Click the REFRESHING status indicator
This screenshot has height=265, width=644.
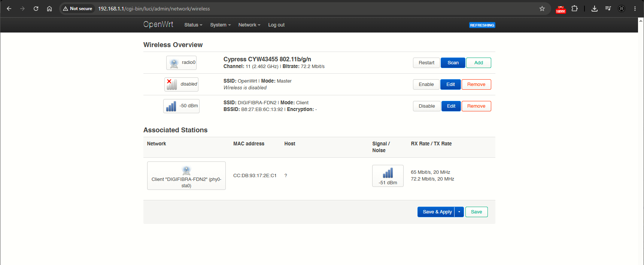pos(482,25)
